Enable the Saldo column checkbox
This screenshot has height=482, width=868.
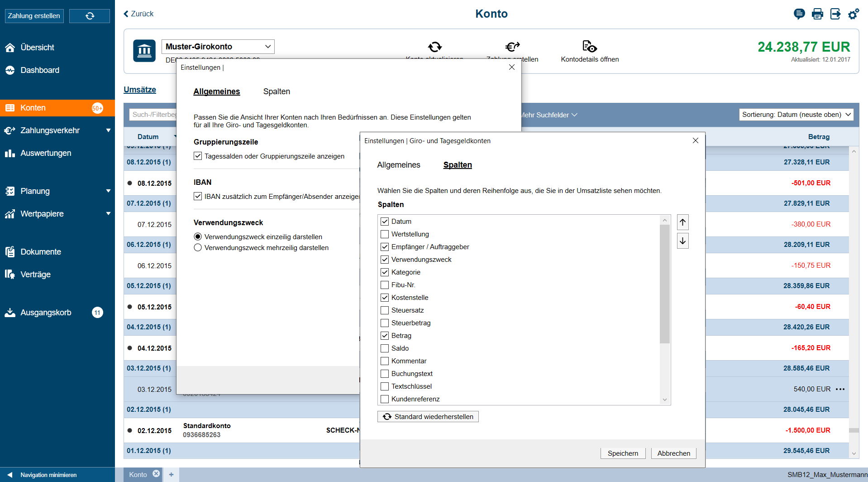point(385,348)
